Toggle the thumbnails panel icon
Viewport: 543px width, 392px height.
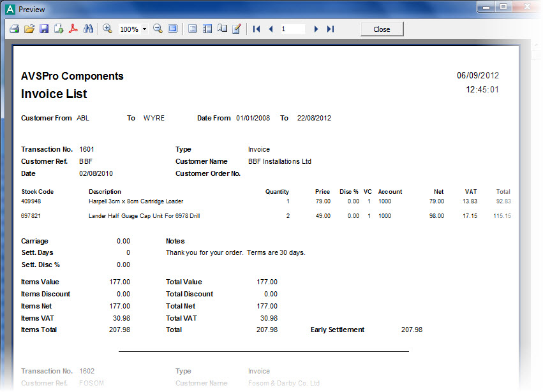pyautogui.click(x=207, y=29)
